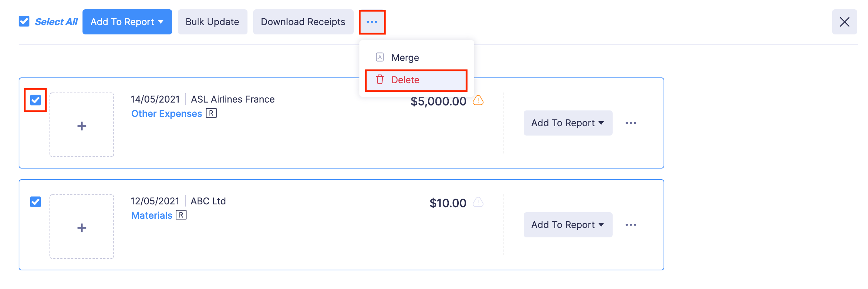Open the more options ellipsis menu in toolbar
The width and height of the screenshot is (868, 289).
pyautogui.click(x=372, y=22)
